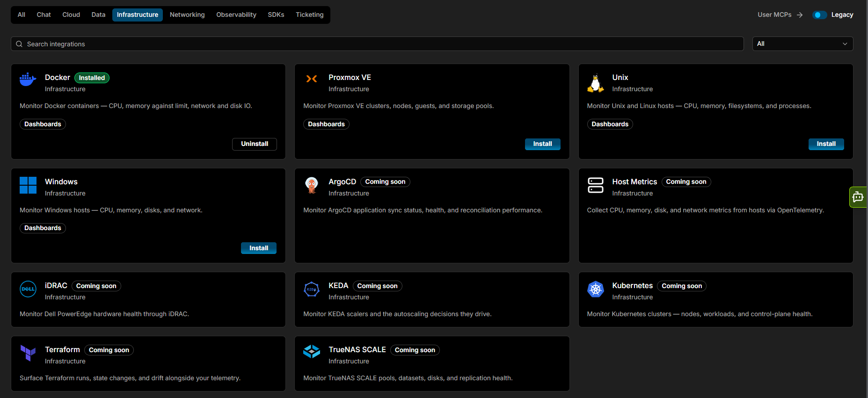The width and height of the screenshot is (868, 398).
Task: Click the Unix card title
Action: point(620,78)
